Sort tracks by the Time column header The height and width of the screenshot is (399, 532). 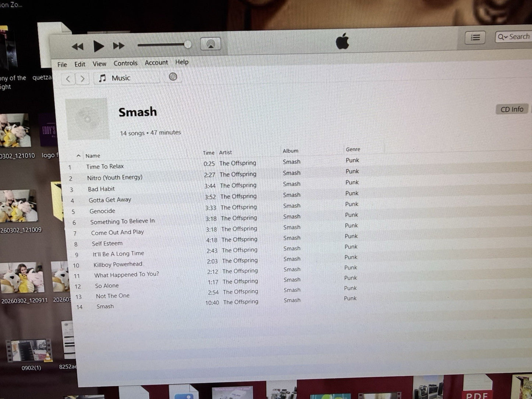(x=208, y=153)
